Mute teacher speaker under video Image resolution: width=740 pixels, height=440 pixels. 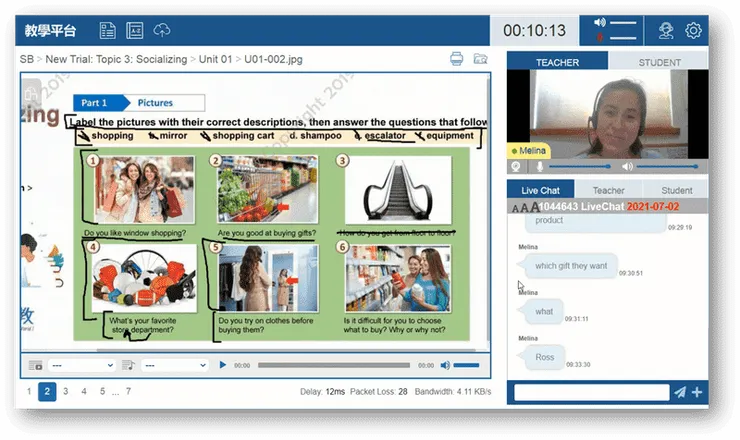coord(627,167)
